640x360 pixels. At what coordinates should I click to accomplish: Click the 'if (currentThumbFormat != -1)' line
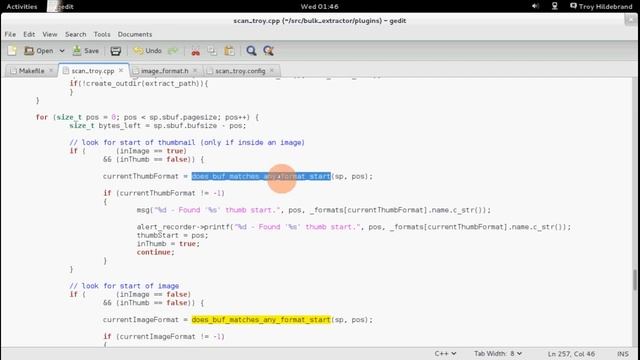(x=164, y=193)
